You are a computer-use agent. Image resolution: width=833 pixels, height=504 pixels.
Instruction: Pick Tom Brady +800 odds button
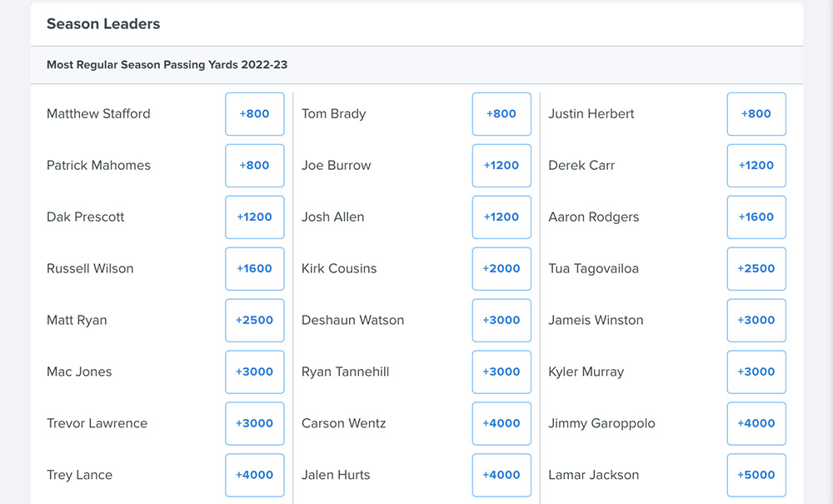click(x=501, y=114)
